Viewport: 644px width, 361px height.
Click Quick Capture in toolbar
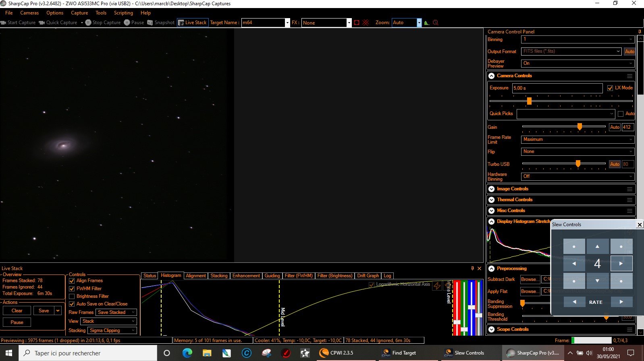tap(58, 23)
